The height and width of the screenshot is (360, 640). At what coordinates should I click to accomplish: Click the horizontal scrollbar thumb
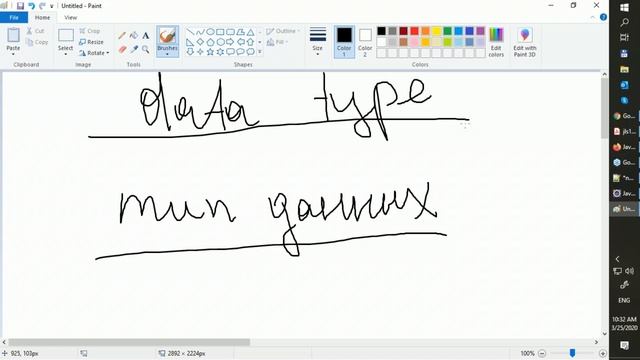coord(129,342)
